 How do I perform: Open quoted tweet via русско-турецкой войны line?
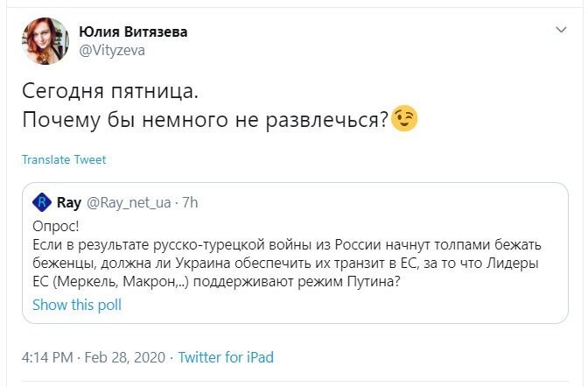pyautogui.click(x=287, y=245)
